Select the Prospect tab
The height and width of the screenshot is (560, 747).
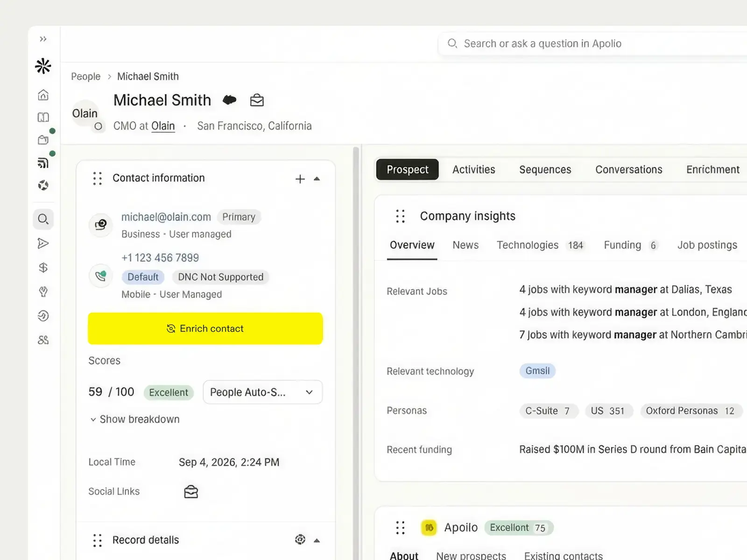(x=408, y=169)
